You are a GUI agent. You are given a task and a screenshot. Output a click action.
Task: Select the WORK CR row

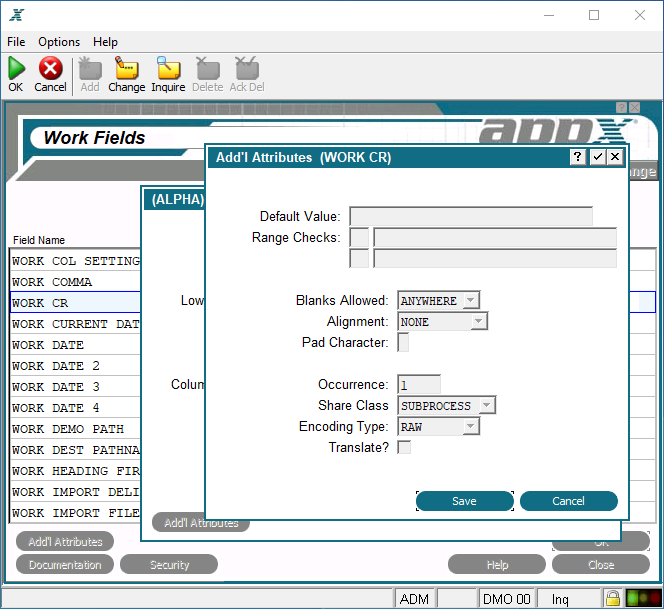coord(75,303)
